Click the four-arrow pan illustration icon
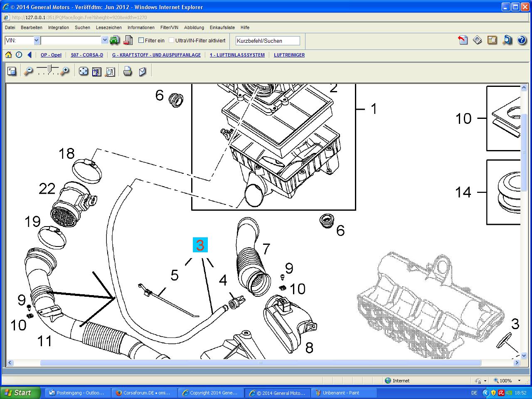Image resolution: width=532 pixels, height=399 pixels. click(84, 71)
